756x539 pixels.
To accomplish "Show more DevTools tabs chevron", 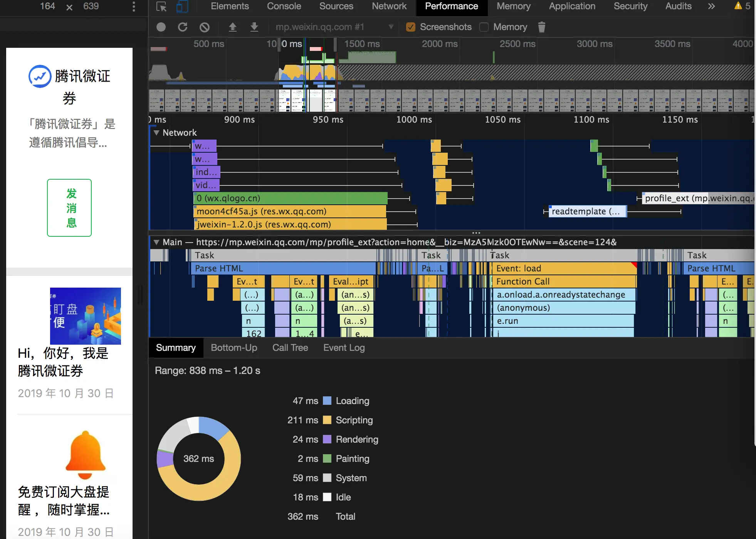I will (711, 6).
